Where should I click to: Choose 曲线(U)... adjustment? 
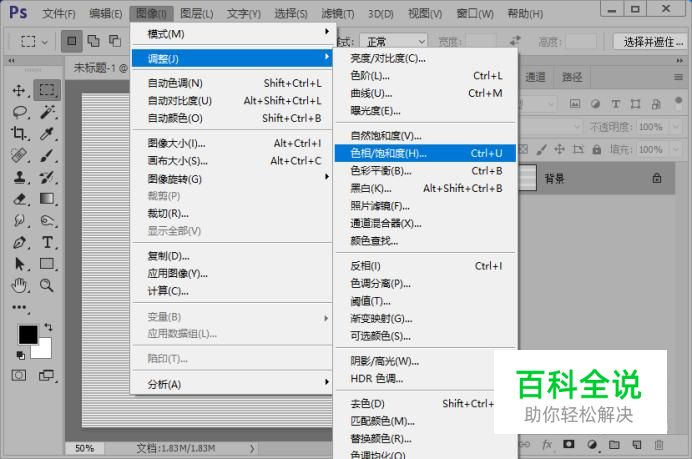[x=425, y=94]
